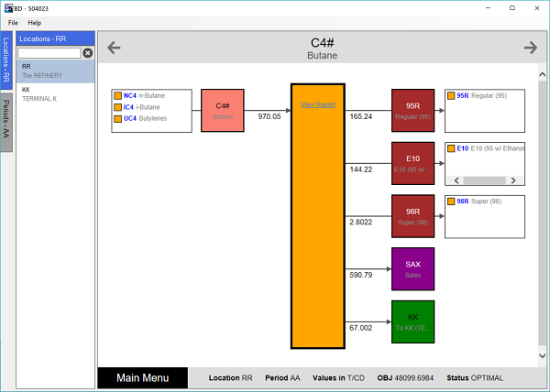Click the IC4 i-Butane orange square
This screenshot has height=392, width=550.
click(117, 106)
